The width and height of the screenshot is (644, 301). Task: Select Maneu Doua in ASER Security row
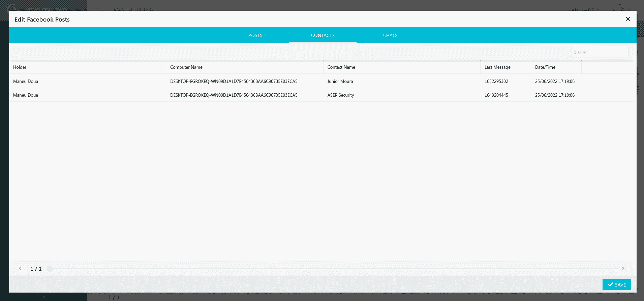coord(26,95)
